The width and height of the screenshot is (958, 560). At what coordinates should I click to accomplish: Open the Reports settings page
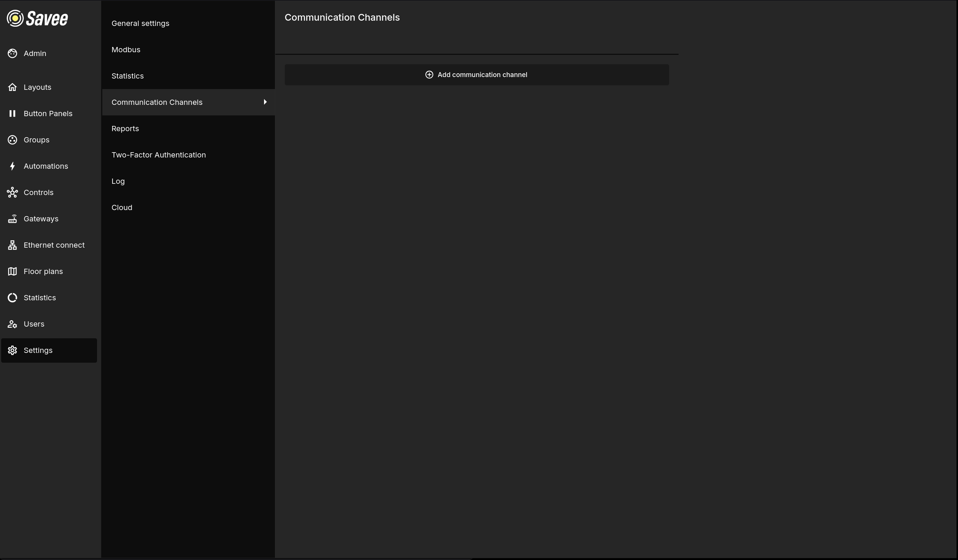[125, 129]
